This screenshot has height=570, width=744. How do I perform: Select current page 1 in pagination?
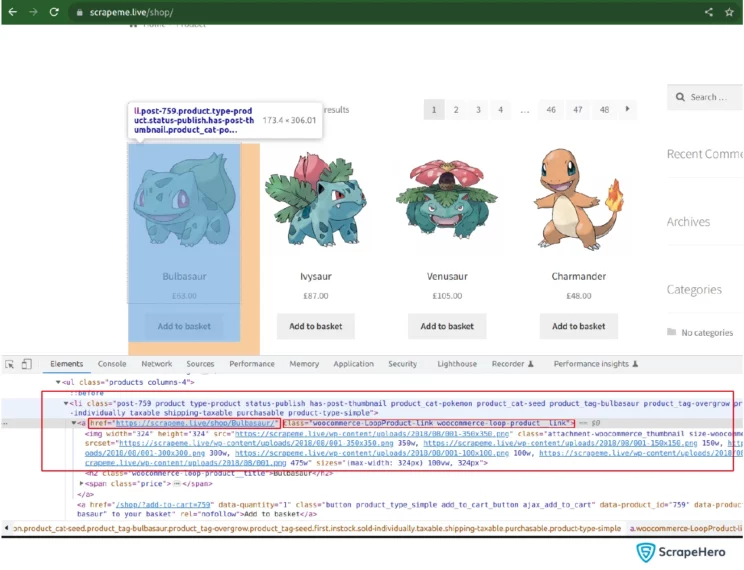click(x=434, y=110)
